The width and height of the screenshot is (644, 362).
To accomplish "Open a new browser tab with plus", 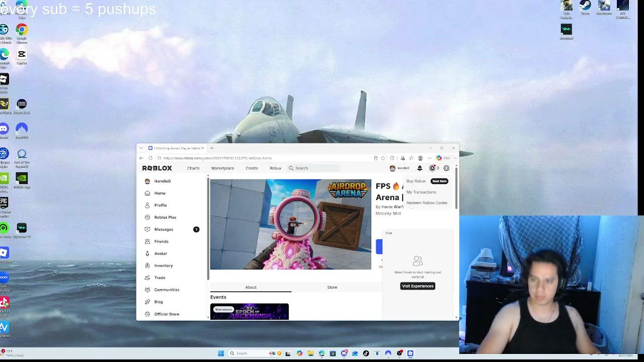I will (212, 148).
